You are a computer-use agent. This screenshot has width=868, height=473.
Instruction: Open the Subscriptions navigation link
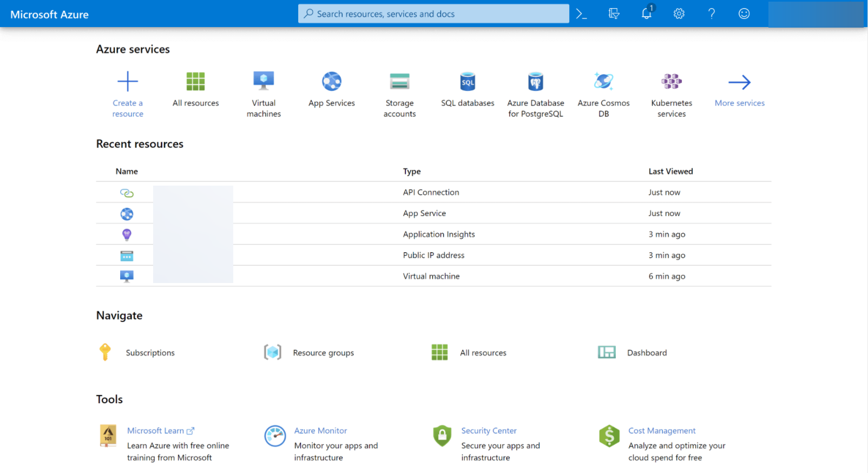(150, 353)
